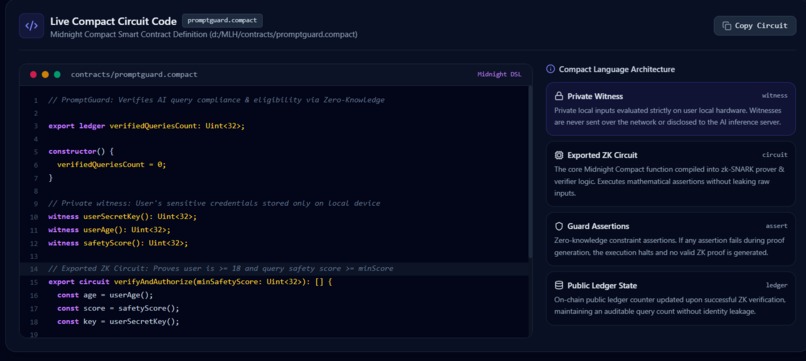The image size is (806, 361).
Task: Click the info icon next to Compact Language Architecture
Action: click(551, 69)
